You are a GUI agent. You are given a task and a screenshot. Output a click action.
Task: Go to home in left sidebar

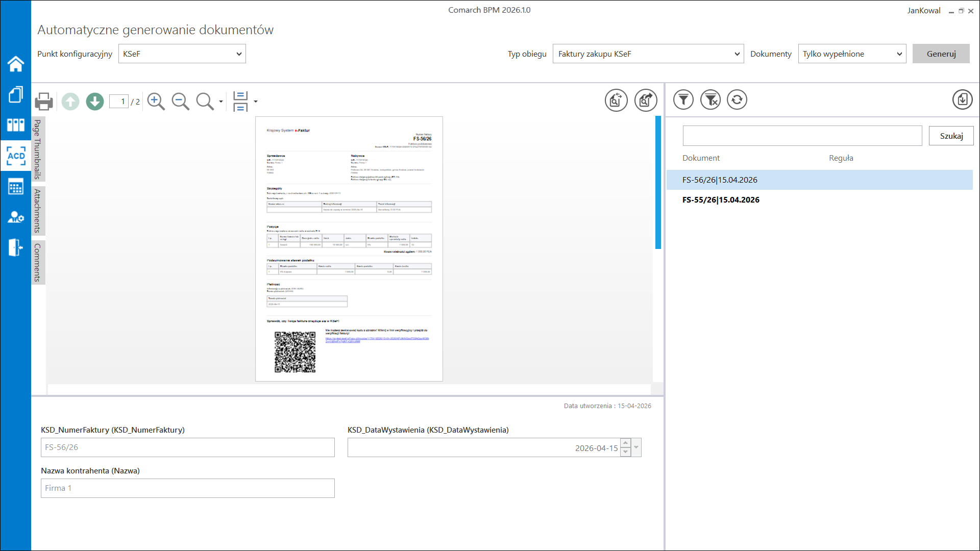tap(16, 64)
